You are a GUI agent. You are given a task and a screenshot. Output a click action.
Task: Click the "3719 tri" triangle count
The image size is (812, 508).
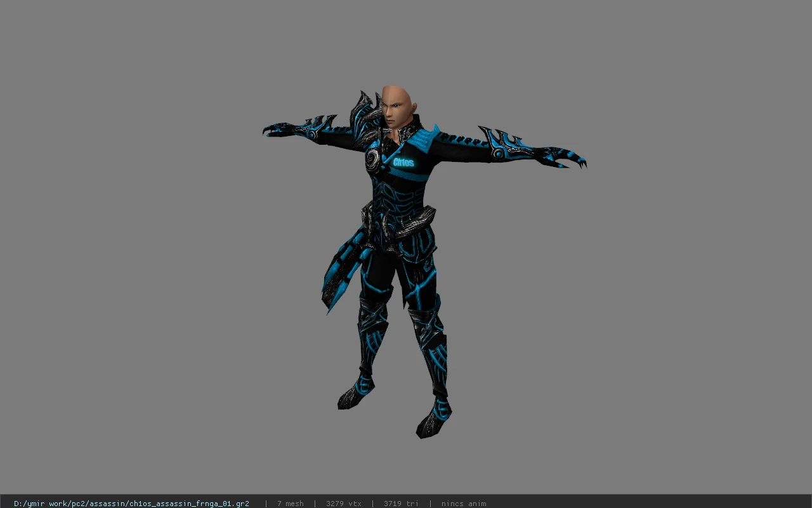pyautogui.click(x=401, y=504)
